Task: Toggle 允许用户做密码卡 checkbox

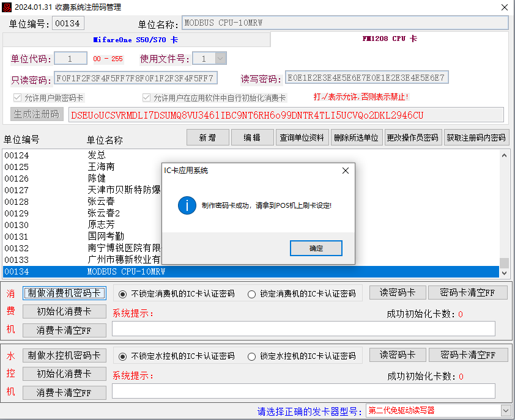Action: [17, 98]
